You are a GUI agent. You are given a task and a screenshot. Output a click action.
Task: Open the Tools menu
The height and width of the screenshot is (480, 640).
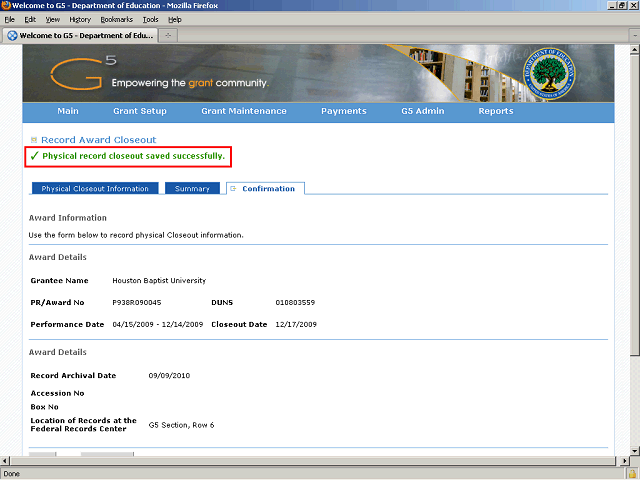151,20
